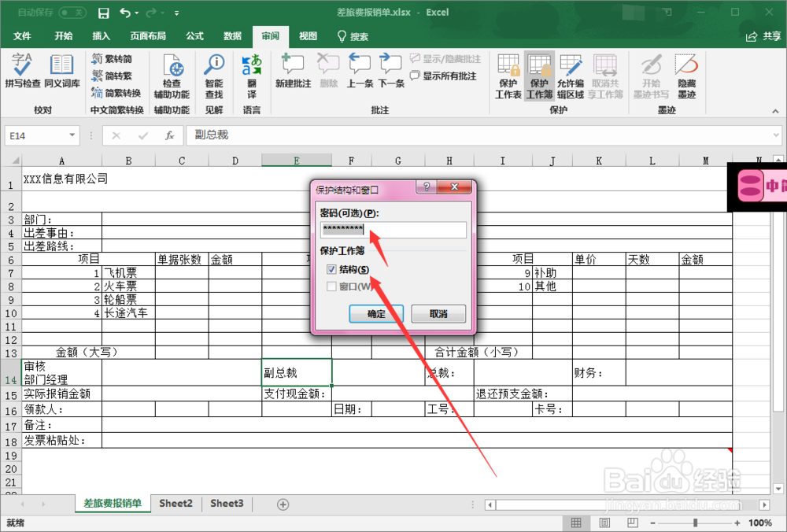Click the zoom in plus button
Viewport: 787px width, 532px height.
coord(737,523)
